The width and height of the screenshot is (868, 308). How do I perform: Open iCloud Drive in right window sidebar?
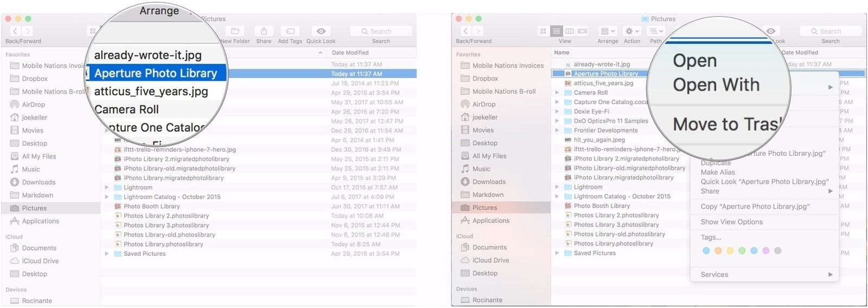coord(490,260)
